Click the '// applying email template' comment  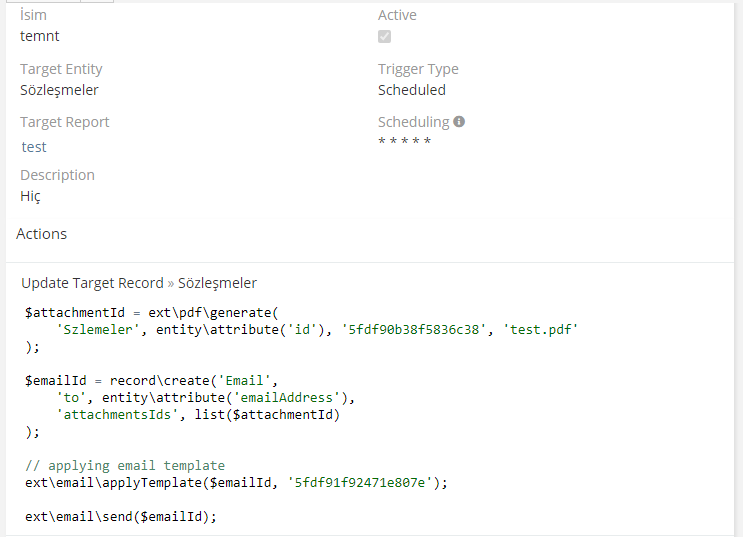[x=125, y=465]
